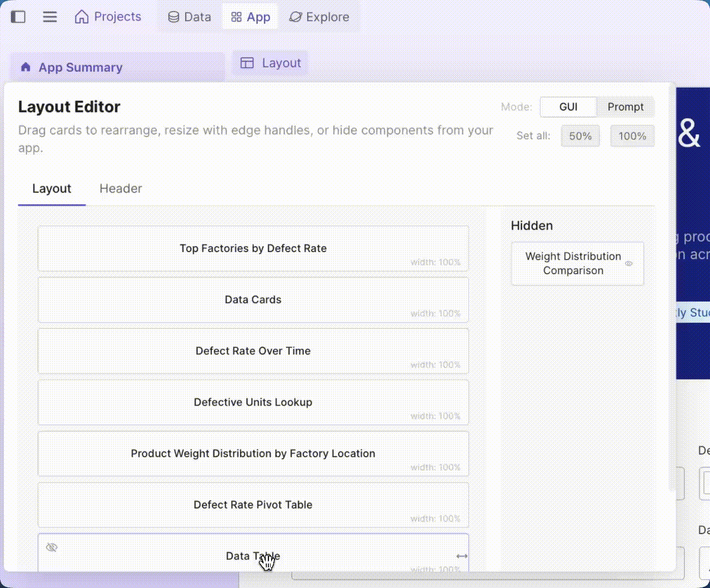Toggle the sidebar panel icon
710x588 pixels.
click(x=19, y=17)
